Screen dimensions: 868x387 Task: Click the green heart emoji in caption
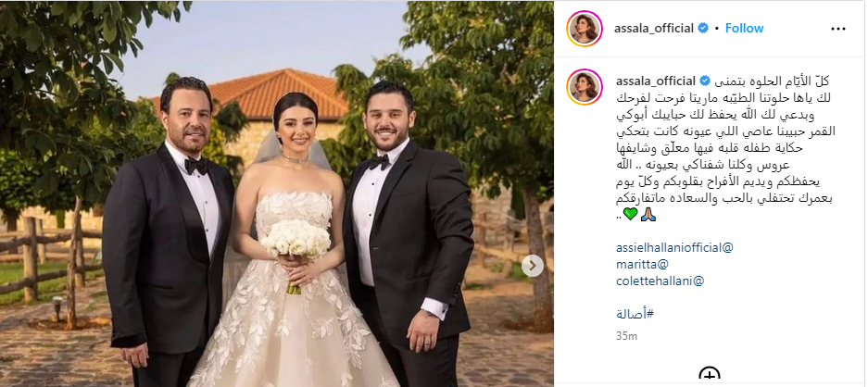[x=631, y=214]
